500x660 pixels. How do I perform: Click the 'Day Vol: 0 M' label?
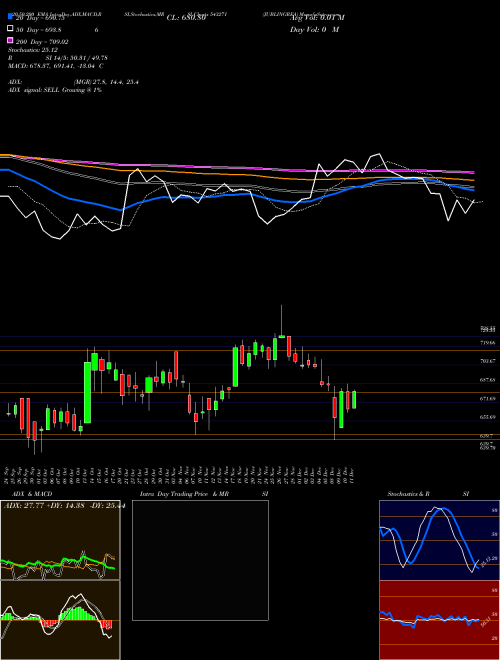[314, 29]
